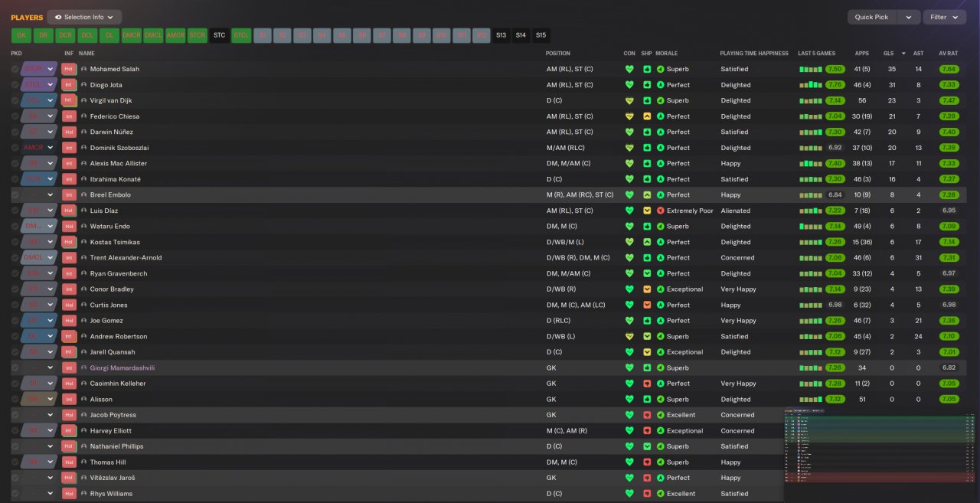Click Breel Embolo's sharpness icon

tap(647, 194)
